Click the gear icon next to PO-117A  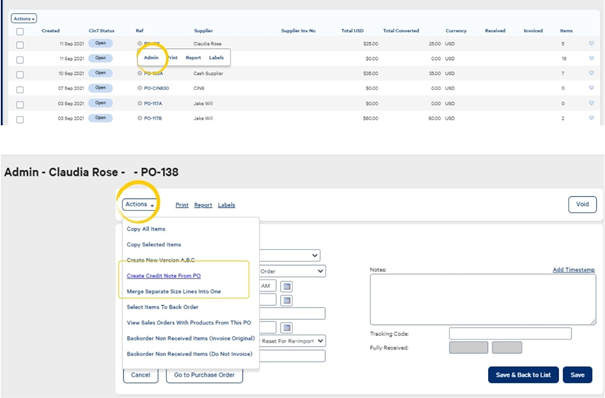[140, 103]
